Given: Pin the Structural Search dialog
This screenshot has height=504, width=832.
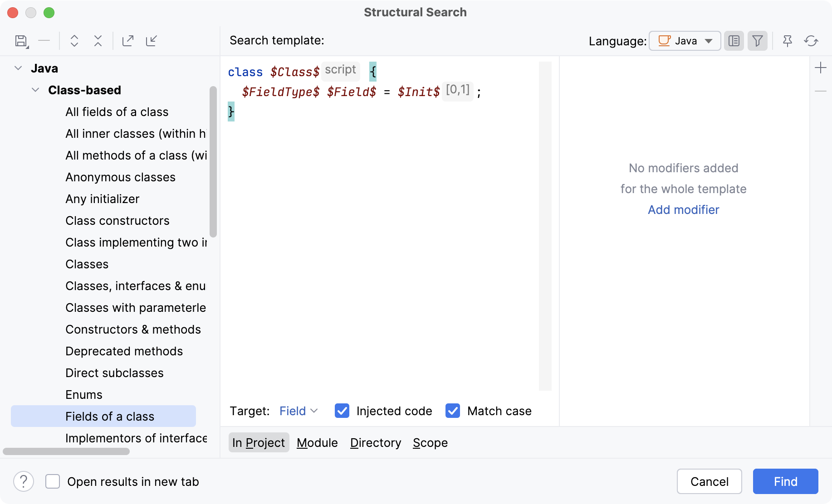Looking at the screenshot, I should click(x=787, y=41).
